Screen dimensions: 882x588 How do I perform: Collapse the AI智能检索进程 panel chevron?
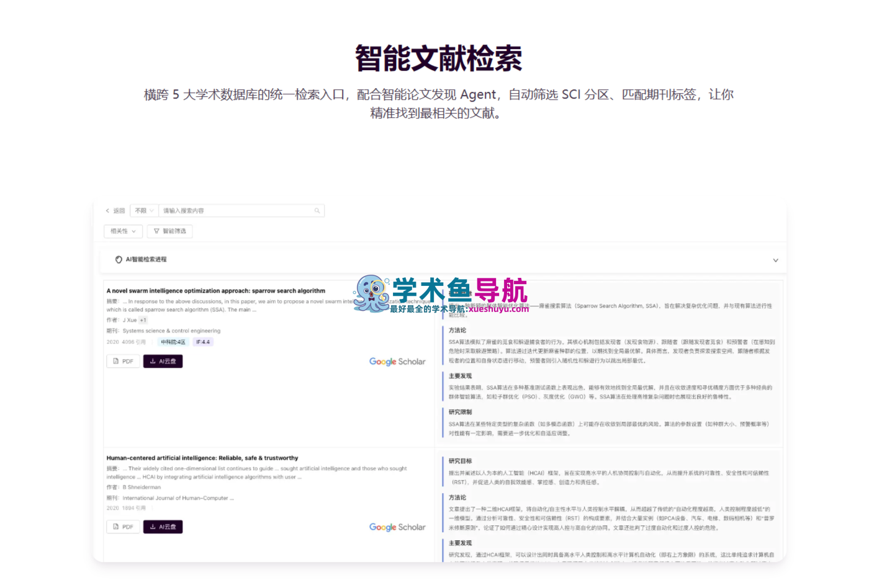tap(775, 261)
